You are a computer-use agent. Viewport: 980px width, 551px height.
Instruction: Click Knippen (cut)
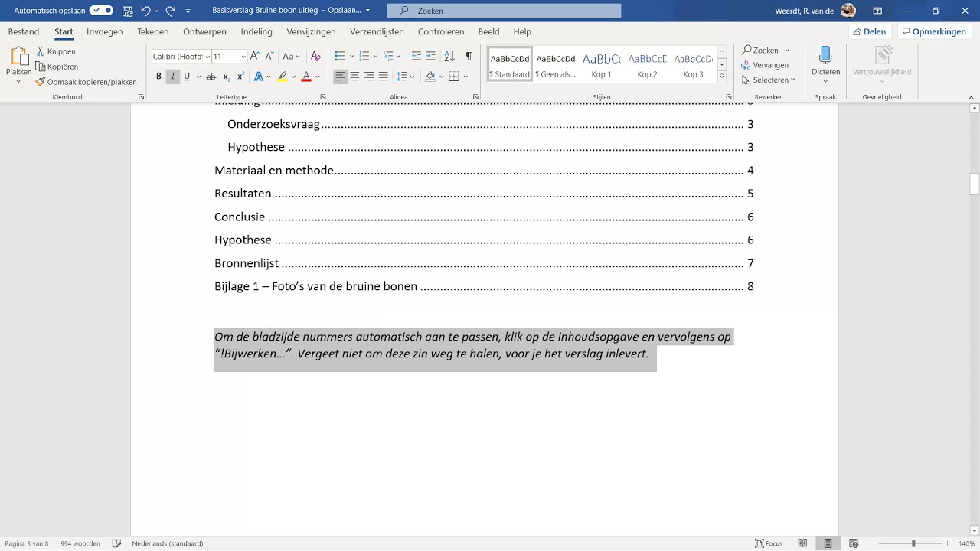click(x=56, y=51)
